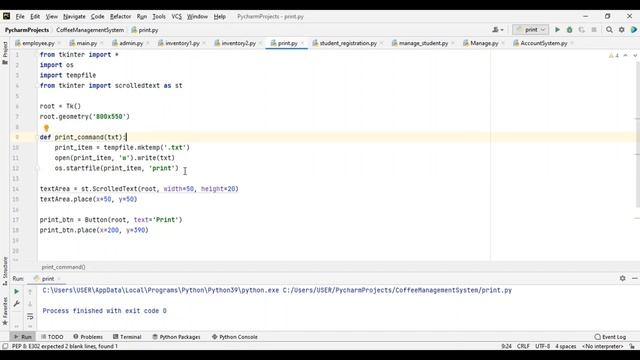Run the print configuration with the green play icon
This screenshot has width=640, height=360.
coord(557,30)
